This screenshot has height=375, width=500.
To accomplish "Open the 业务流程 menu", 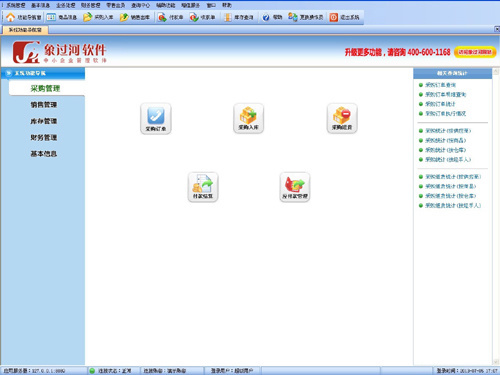I will coord(66,5).
